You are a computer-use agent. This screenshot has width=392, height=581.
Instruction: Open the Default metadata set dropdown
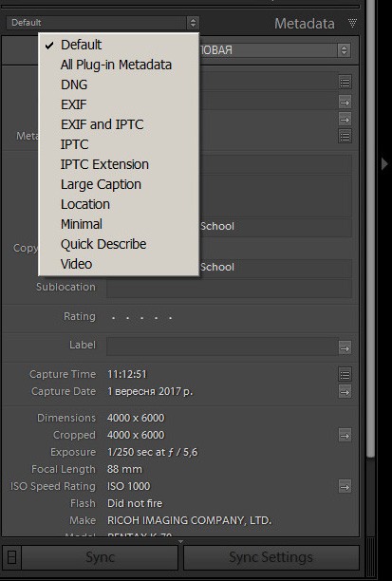[x=103, y=23]
